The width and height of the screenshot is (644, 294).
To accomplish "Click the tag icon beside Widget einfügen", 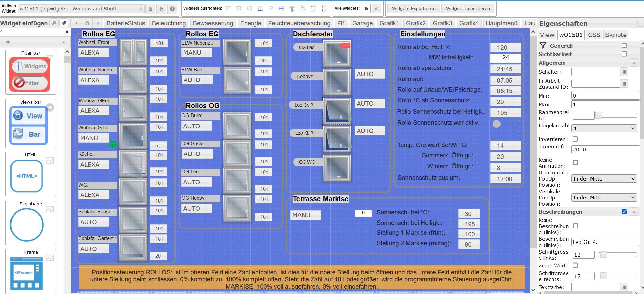I will coord(64,23).
